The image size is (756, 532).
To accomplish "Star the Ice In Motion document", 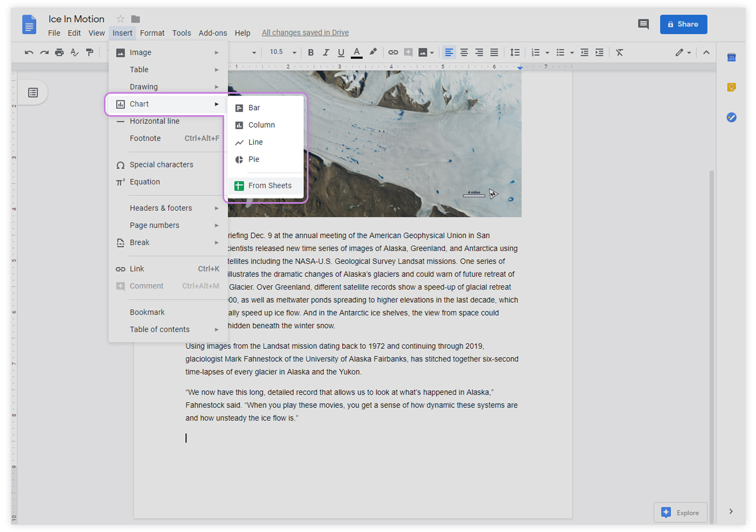I will 120,19.
